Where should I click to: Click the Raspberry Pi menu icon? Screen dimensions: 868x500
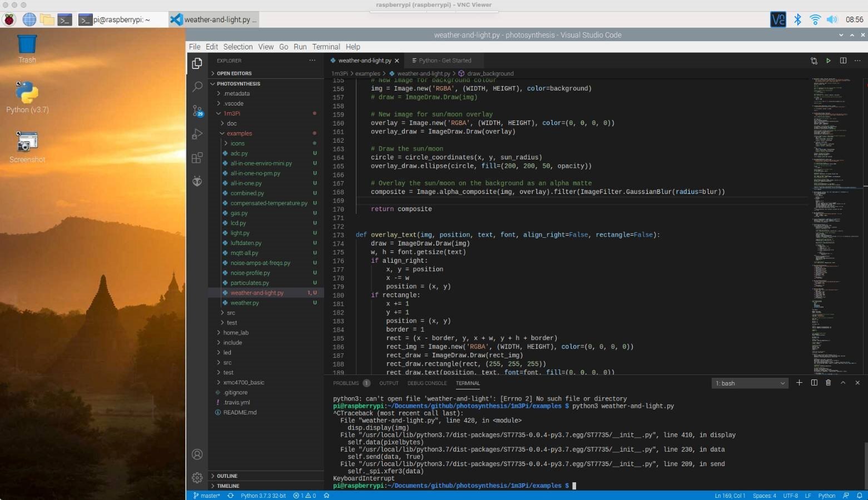click(x=9, y=19)
